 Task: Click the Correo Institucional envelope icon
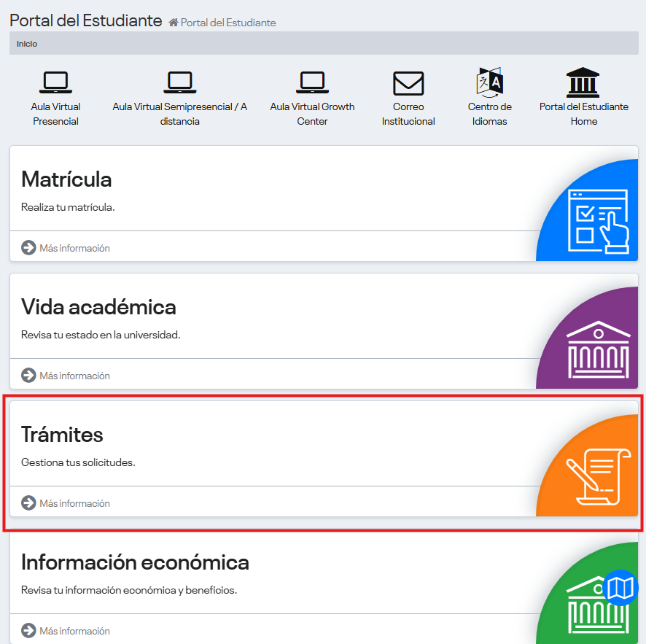[x=408, y=83]
